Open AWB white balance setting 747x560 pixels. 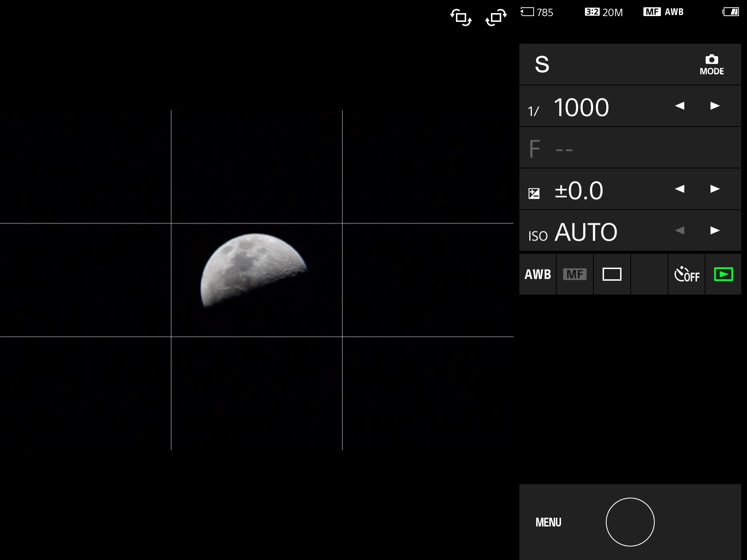point(538,274)
